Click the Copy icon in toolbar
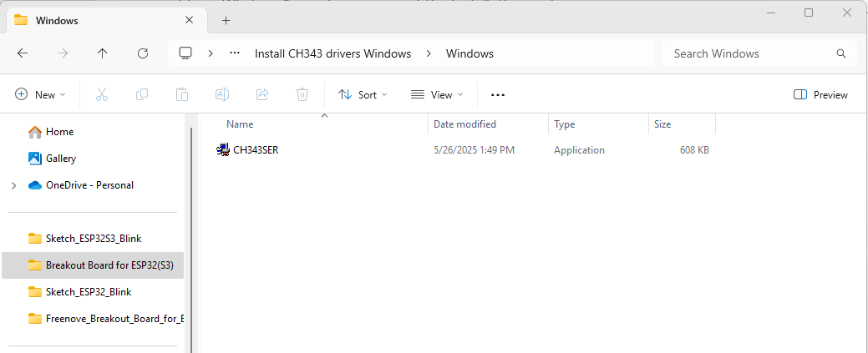This screenshot has width=868, height=353. (142, 94)
